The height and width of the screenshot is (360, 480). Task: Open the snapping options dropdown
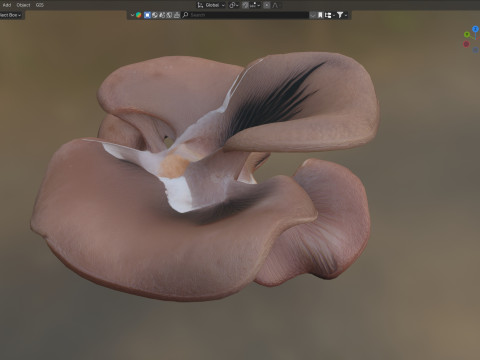[x=256, y=5]
